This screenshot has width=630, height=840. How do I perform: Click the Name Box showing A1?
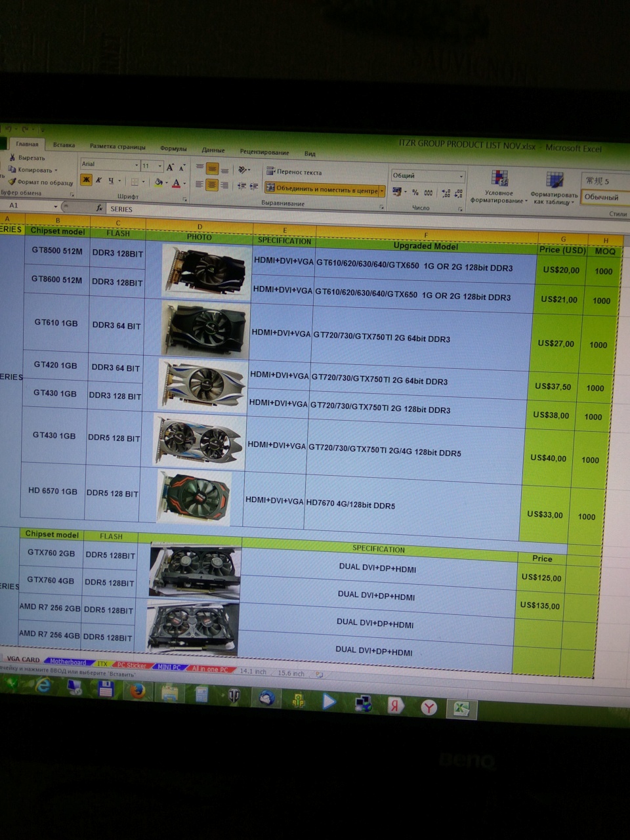click(x=26, y=205)
